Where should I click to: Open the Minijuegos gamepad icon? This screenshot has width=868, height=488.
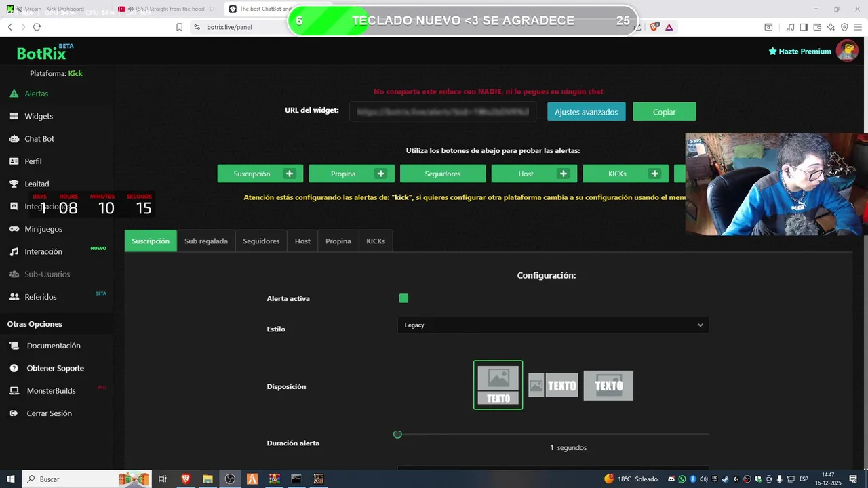pyautogui.click(x=14, y=229)
